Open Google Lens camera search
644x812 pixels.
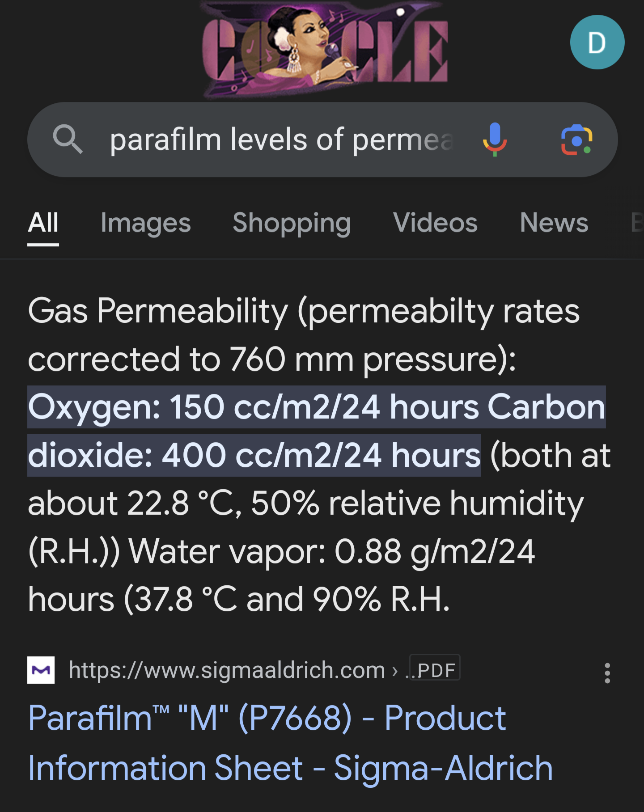pos(576,140)
